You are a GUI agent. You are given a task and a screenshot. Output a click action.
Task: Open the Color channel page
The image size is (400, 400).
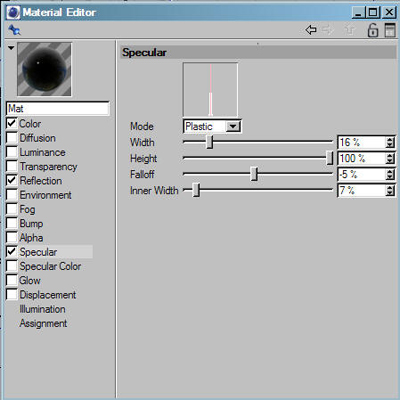[x=30, y=124]
